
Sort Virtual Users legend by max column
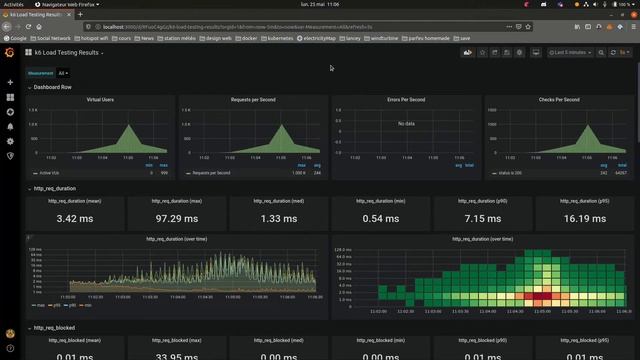coord(164,165)
